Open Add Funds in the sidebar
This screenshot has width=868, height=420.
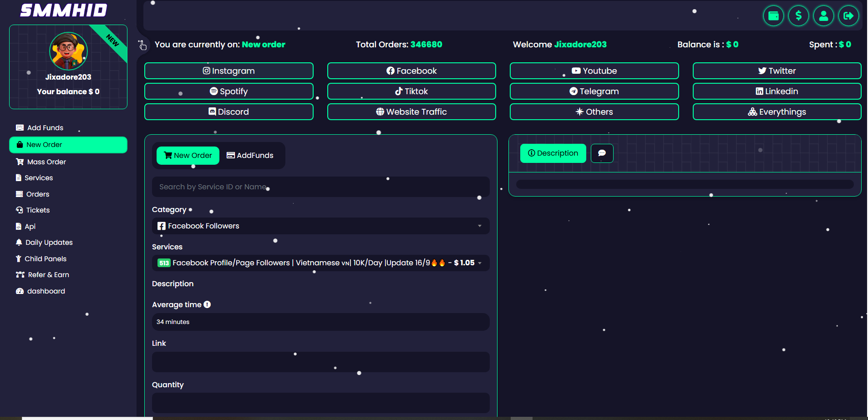(68, 128)
